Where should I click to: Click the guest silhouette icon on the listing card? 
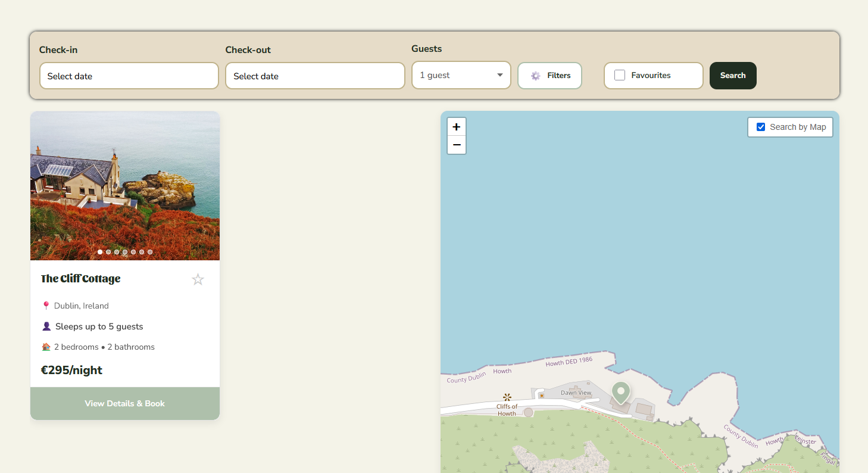pos(46,326)
